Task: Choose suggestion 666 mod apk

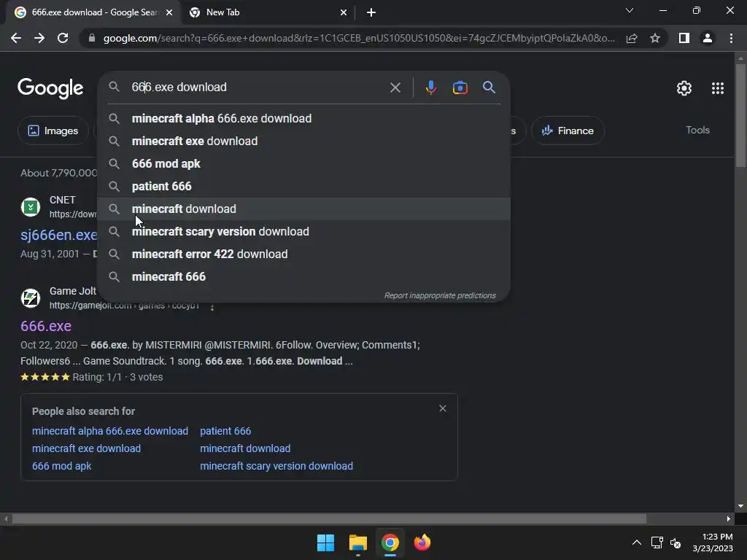Action: [304, 164]
